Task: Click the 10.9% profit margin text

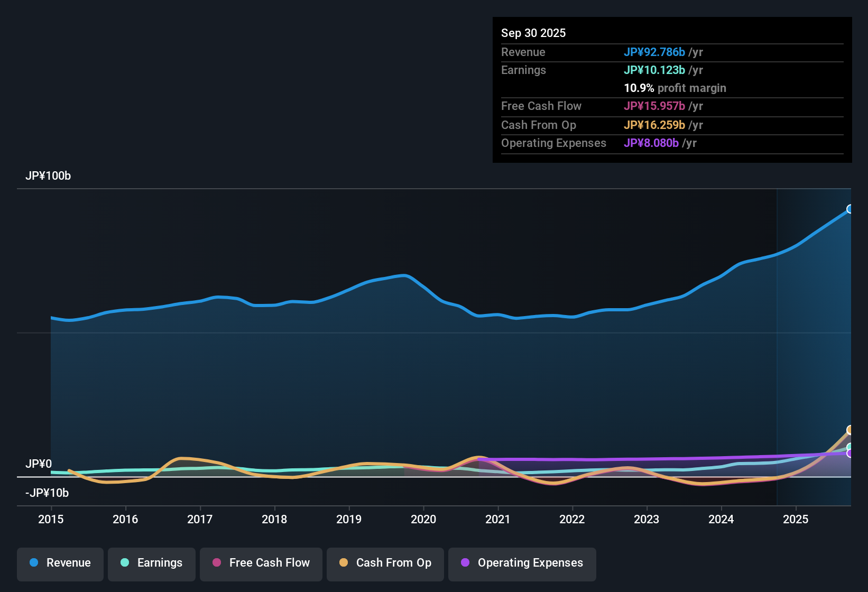Action: [x=675, y=88]
